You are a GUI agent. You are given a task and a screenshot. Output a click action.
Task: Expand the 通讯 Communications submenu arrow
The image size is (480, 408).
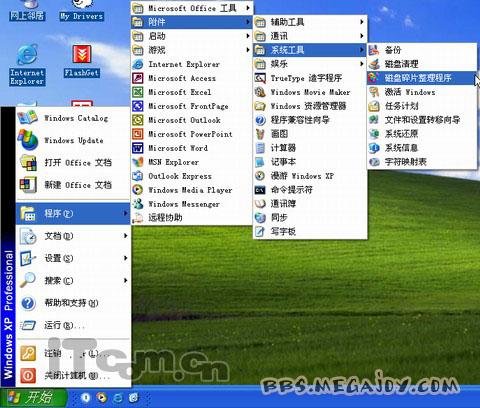click(x=362, y=36)
